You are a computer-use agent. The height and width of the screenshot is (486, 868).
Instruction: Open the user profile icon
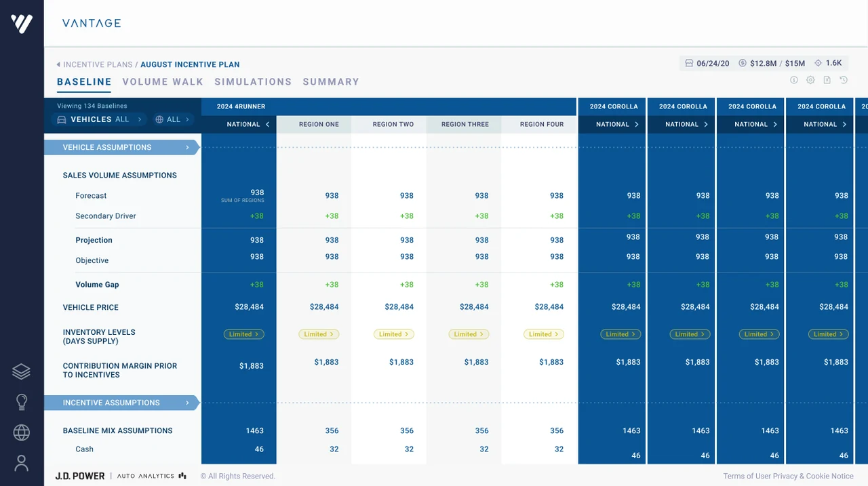tap(21, 463)
